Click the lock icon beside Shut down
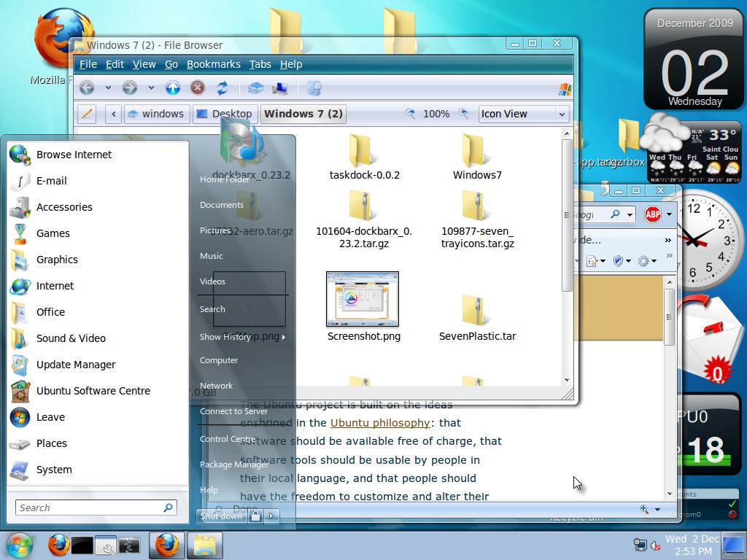 tap(255, 516)
